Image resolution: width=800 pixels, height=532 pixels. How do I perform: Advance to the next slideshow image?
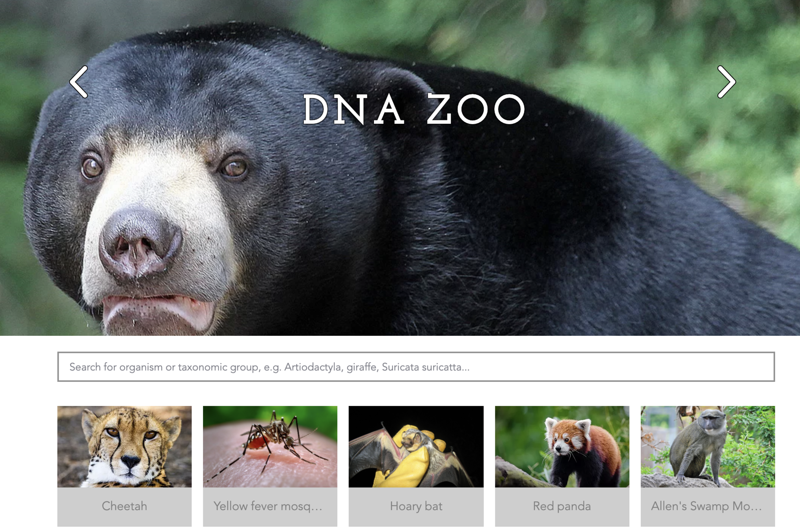tap(726, 82)
